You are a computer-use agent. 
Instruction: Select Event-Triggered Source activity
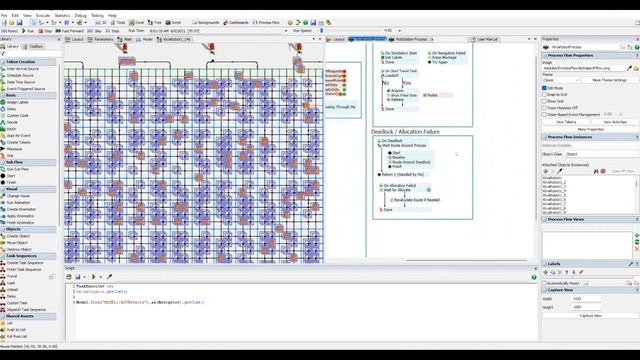coord(26,89)
